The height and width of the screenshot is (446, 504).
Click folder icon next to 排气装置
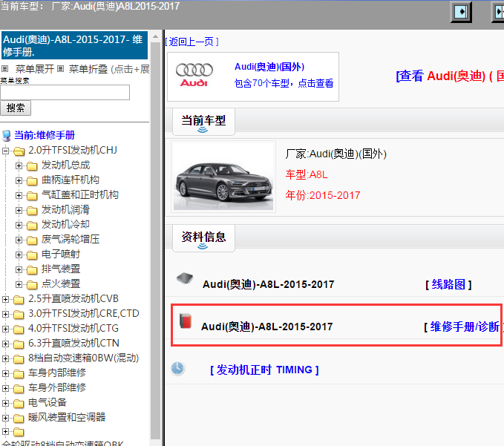[32, 269]
